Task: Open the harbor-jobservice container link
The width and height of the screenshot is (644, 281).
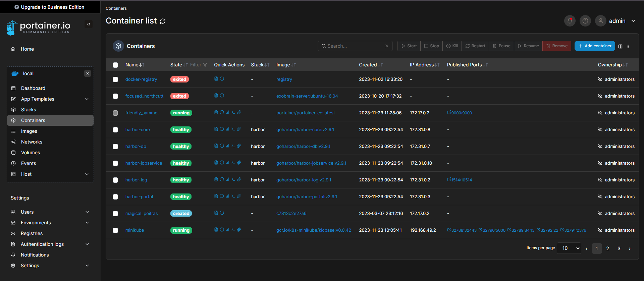Action: [x=144, y=163]
